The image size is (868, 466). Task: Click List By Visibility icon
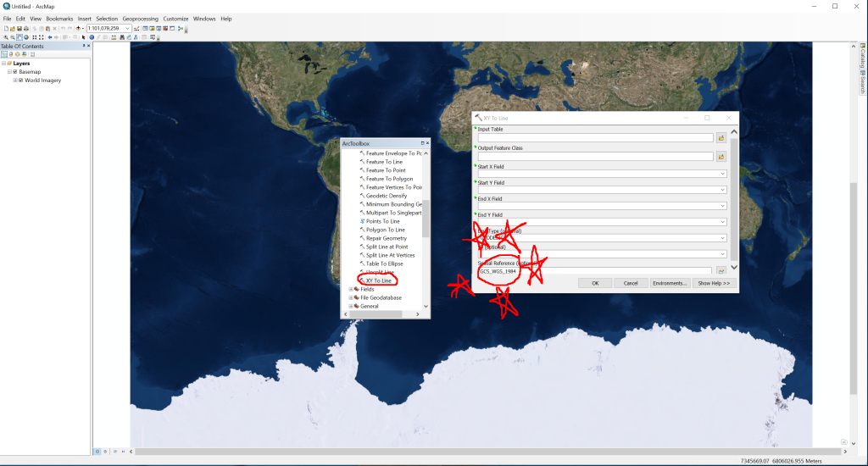coord(18,54)
